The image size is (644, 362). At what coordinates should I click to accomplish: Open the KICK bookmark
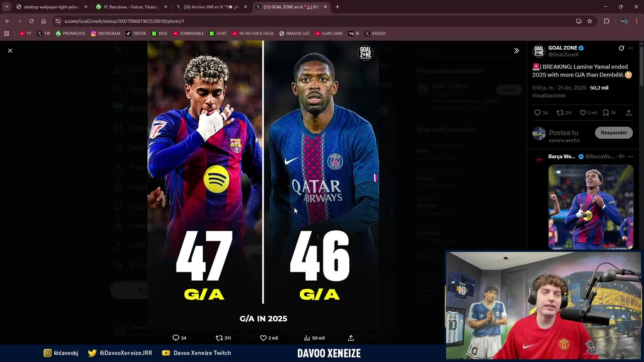point(159,34)
